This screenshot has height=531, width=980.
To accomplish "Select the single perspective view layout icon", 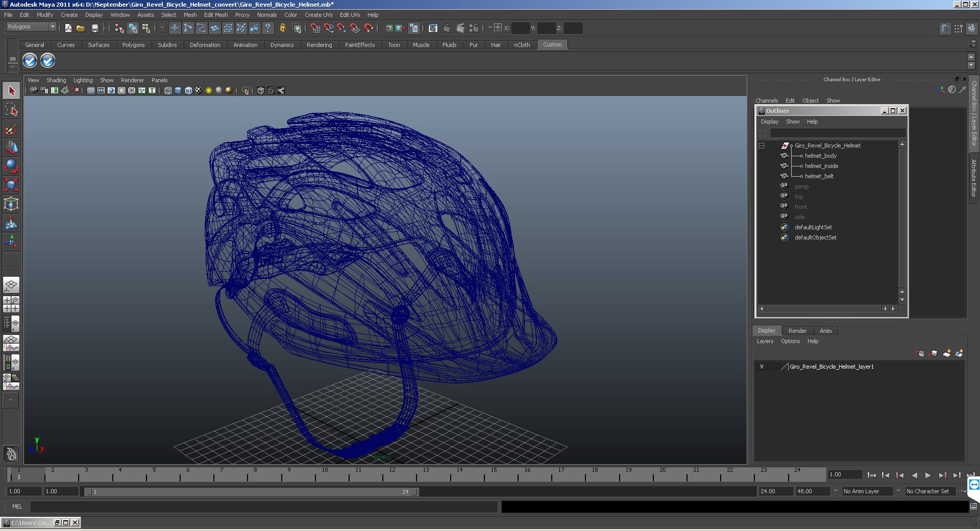I will 11,285.
